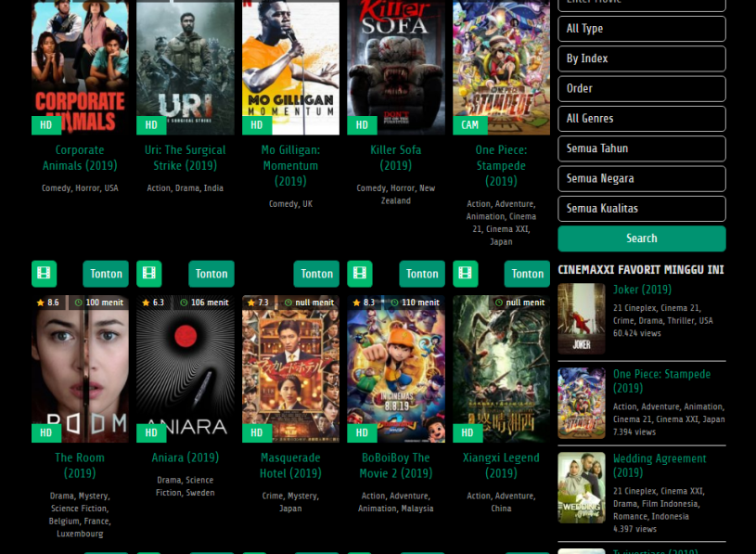Screen dimensions: 756x554
Task: Click the star rating 8.3 on BoBoiBoy poster
Action: [364, 303]
